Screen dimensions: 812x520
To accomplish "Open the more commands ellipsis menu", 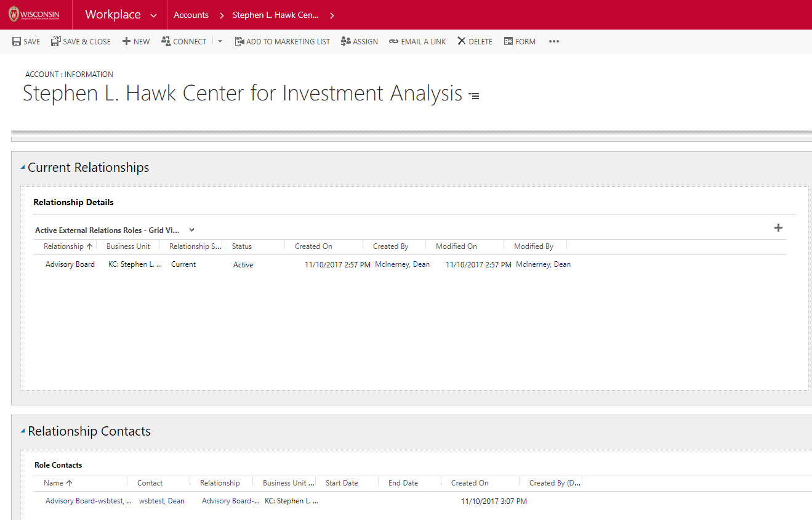I will tap(554, 42).
